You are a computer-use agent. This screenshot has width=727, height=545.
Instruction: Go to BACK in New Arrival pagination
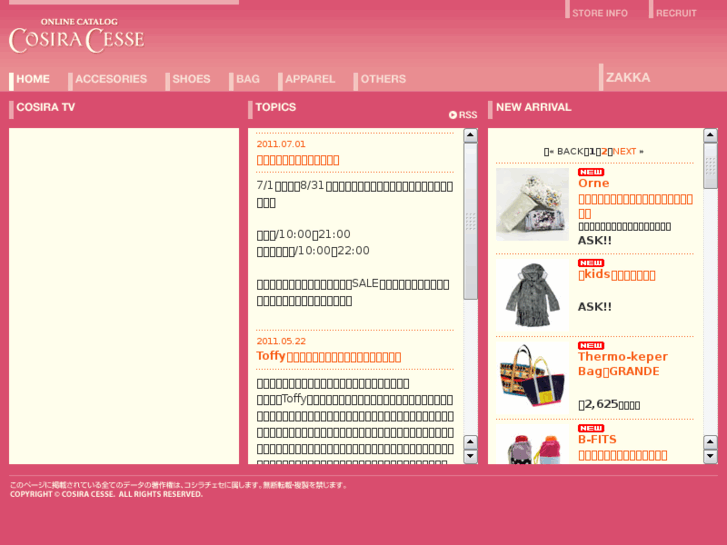click(x=566, y=151)
